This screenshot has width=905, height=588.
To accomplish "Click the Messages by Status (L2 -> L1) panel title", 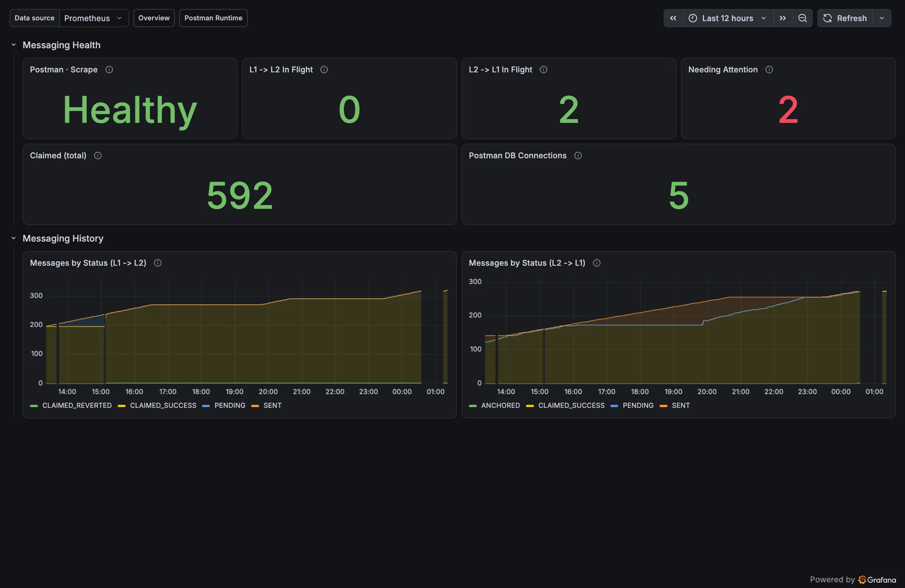I will (527, 263).
